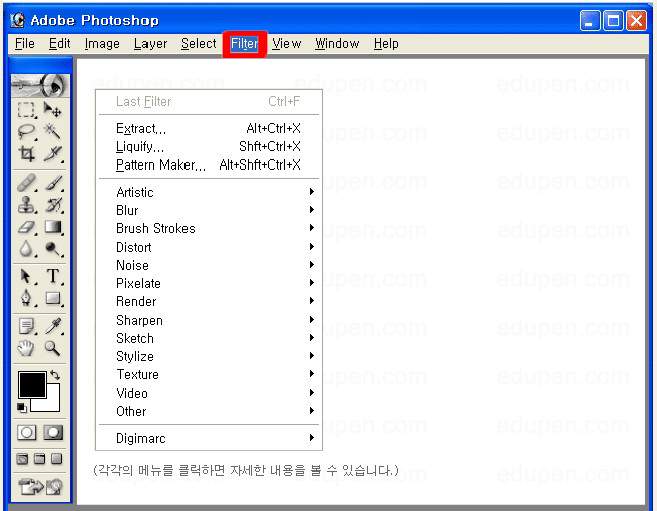657x511 pixels.
Task: Open the Stylize submenu entry
Action: pos(209,356)
